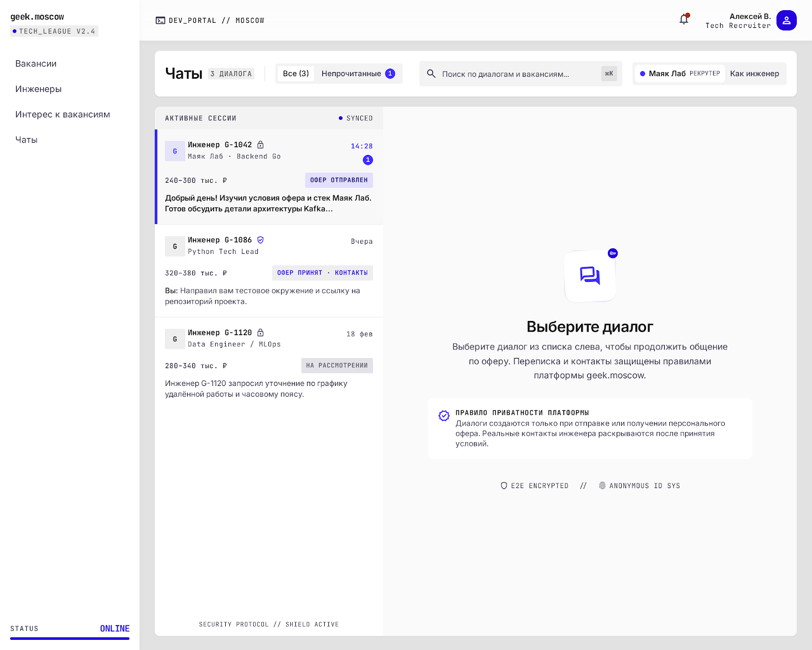Click the 320–380 тыс. ₽ salary
The width and height of the screenshot is (812, 650).
point(196,273)
